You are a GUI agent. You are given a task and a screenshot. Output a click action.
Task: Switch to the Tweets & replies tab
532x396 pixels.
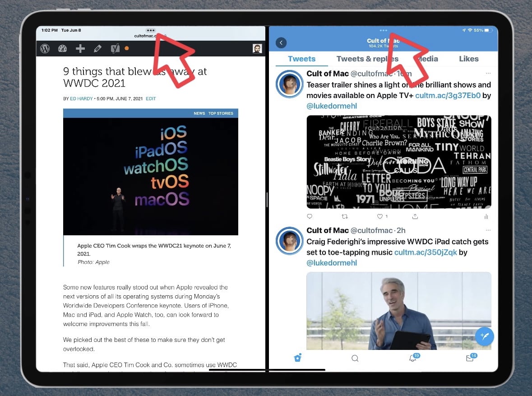pos(367,59)
